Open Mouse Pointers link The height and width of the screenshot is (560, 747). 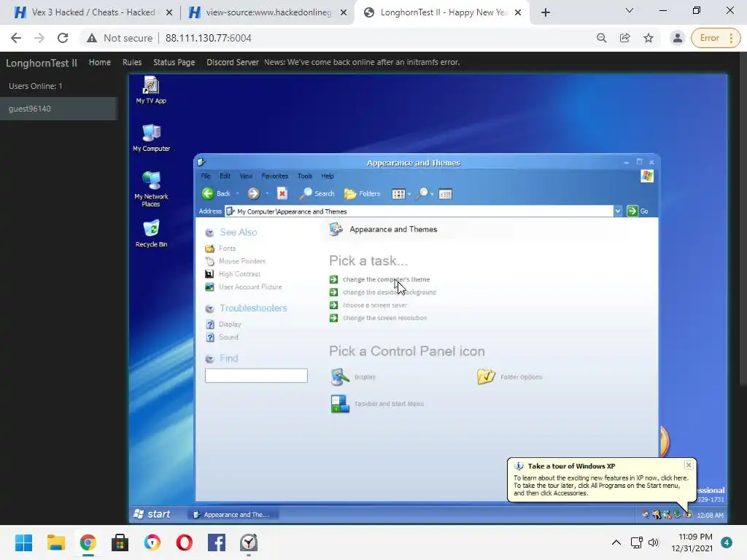pos(242,261)
